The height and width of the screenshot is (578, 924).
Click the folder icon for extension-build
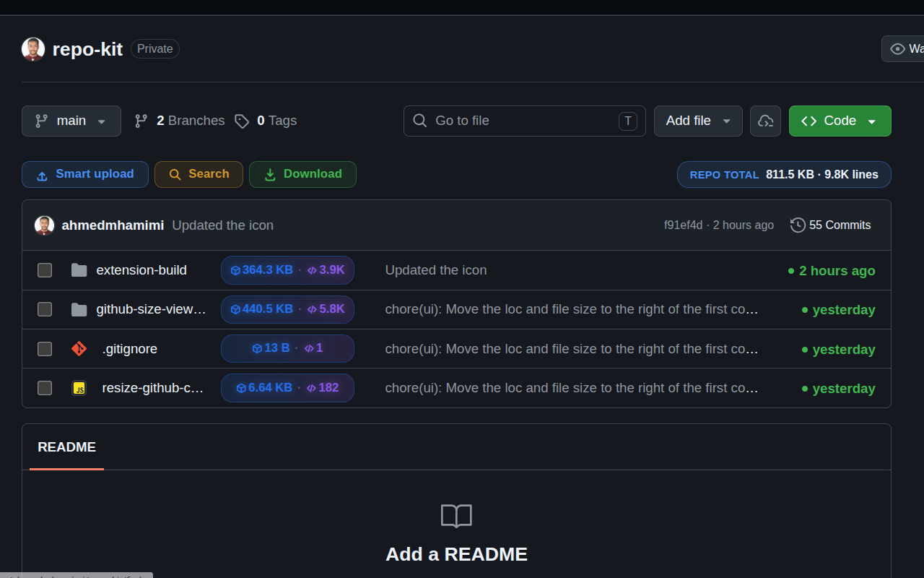(79, 270)
